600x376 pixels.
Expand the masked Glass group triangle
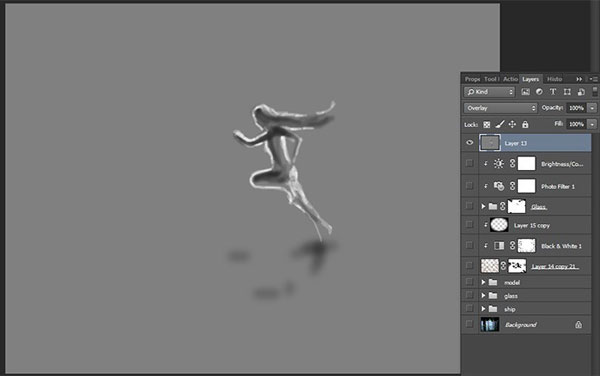pyautogui.click(x=483, y=207)
